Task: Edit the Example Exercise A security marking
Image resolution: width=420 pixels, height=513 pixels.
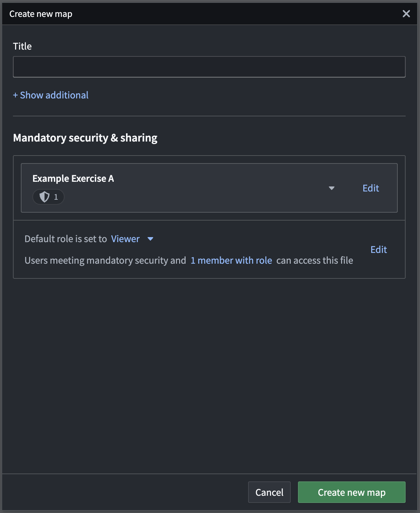Action: coord(370,188)
